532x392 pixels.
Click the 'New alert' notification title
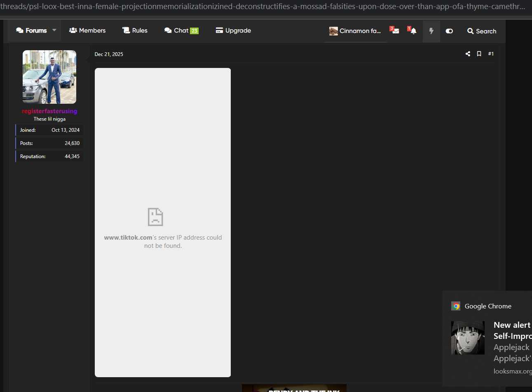tap(512, 325)
